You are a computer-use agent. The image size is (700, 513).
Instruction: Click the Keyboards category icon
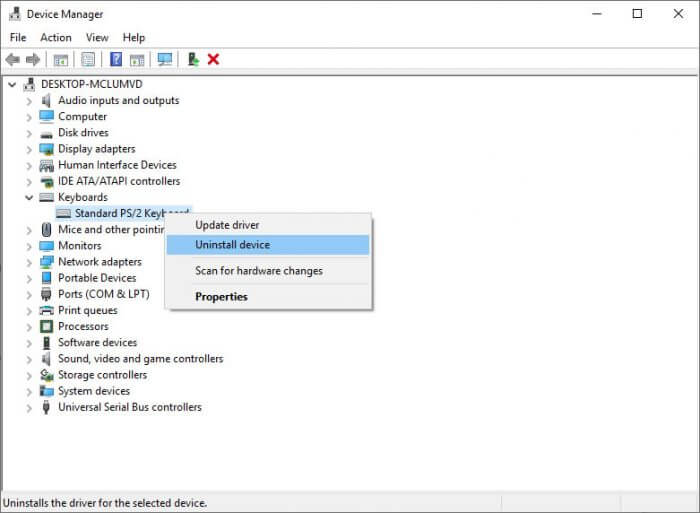point(46,197)
